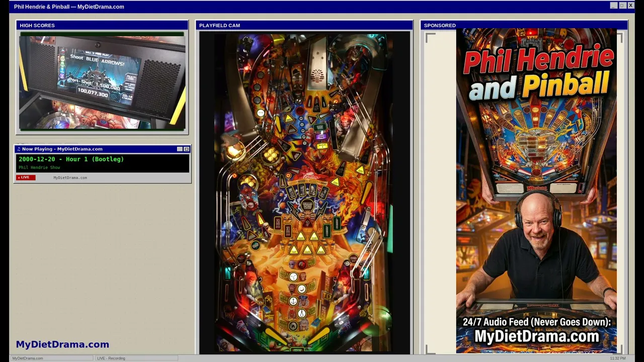Click the '24/7 Audio Feed (Never Goes Down):' caption
The width and height of the screenshot is (644, 362).
(x=537, y=322)
